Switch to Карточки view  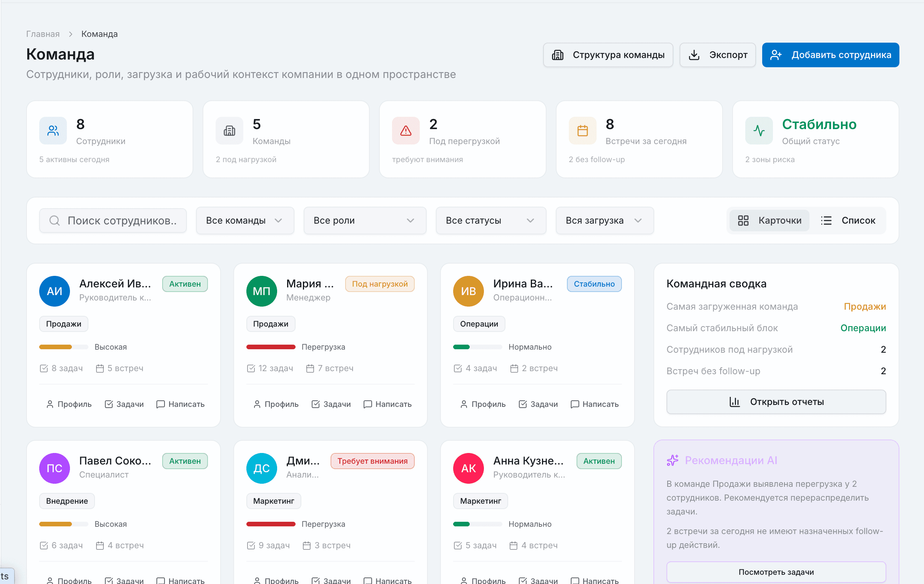pyautogui.click(x=769, y=220)
